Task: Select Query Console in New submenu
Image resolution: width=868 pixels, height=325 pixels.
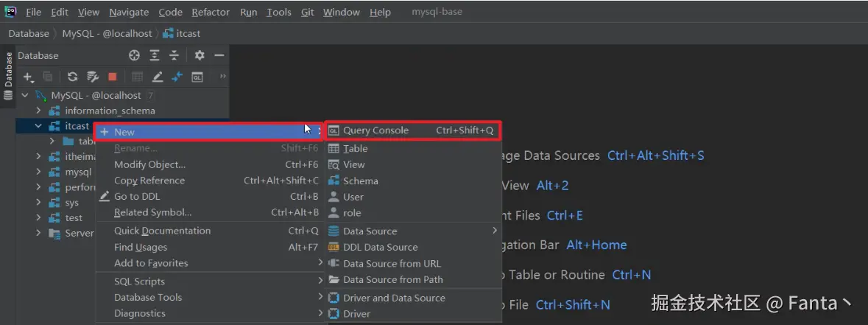Action: point(414,130)
